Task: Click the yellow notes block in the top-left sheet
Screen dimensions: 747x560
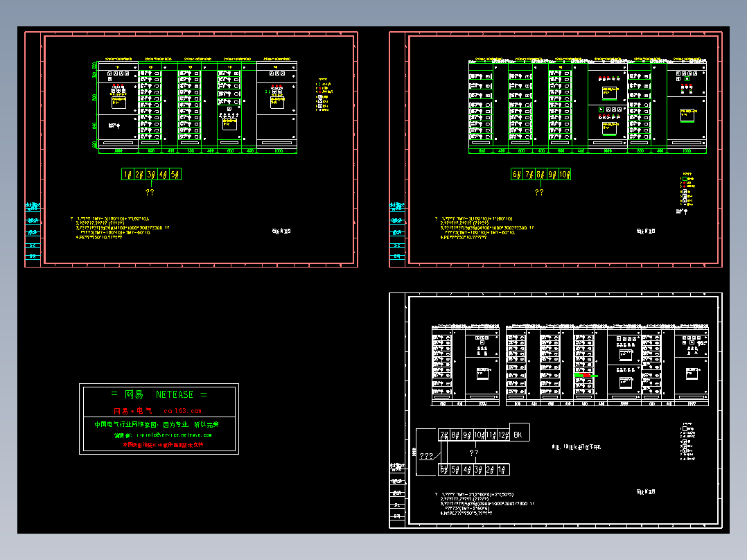Action: pos(121,228)
